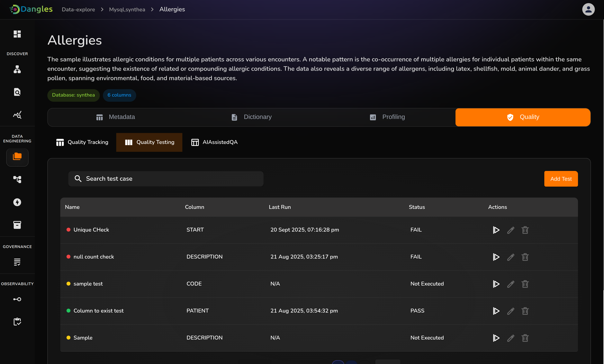Open the user profile avatar
Viewport: 604px width, 364px height.
tap(588, 9)
